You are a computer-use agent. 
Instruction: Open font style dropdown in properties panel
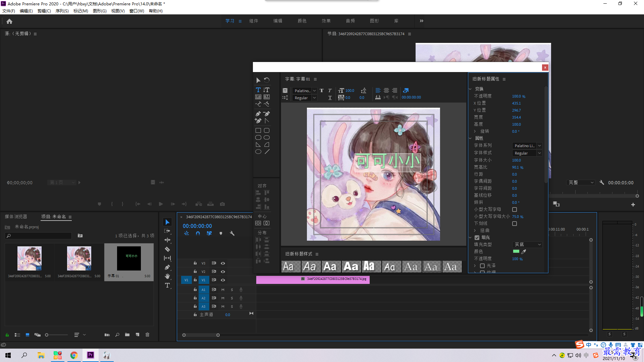click(x=527, y=153)
